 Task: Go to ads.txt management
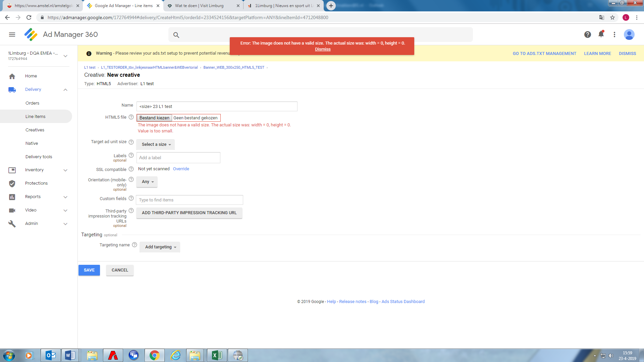pos(544,54)
